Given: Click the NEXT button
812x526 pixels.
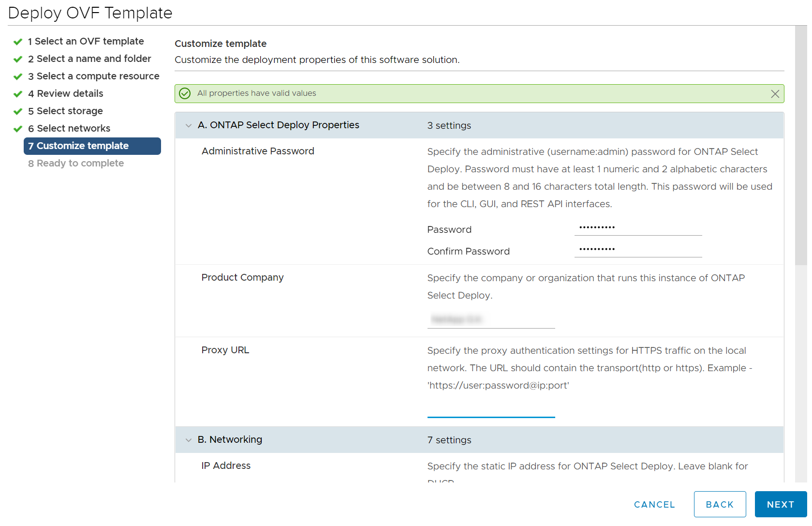Looking at the screenshot, I should [x=780, y=504].
